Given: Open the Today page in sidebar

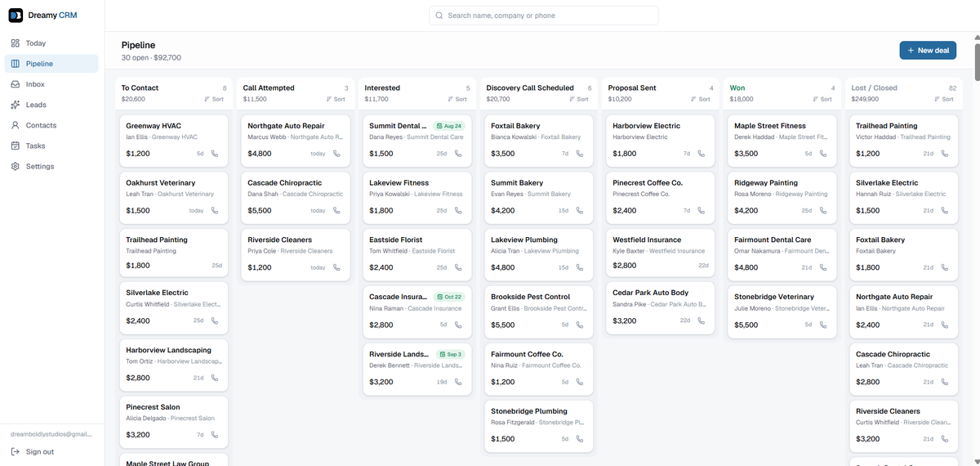Looking at the screenshot, I should [x=52, y=43].
